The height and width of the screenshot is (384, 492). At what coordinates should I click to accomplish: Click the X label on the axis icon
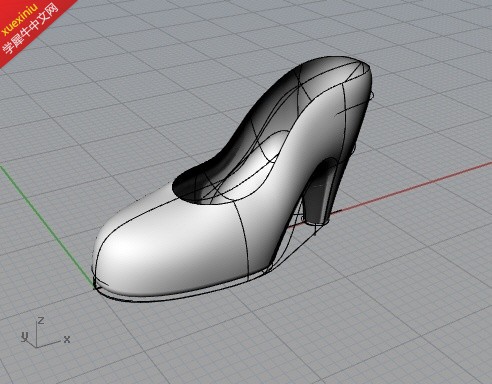(67, 340)
